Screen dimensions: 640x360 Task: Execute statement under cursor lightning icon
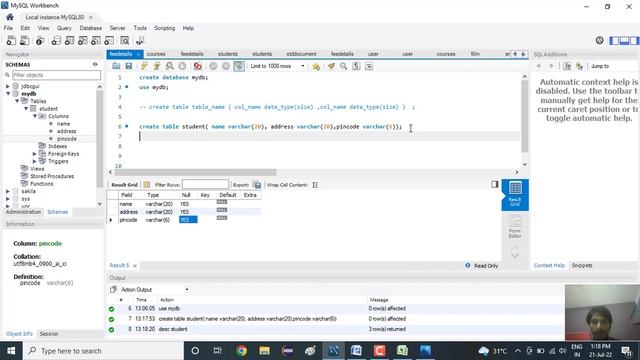[x=156, y=66]
